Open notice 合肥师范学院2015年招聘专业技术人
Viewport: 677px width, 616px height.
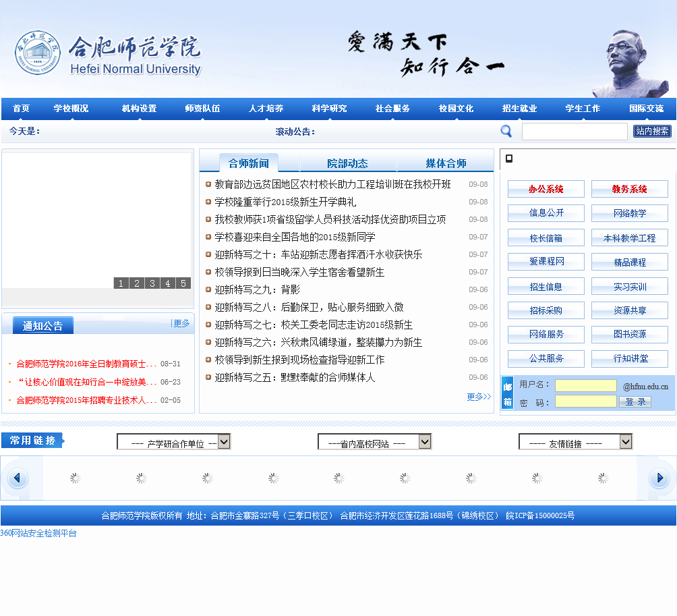tap(86, 400)
